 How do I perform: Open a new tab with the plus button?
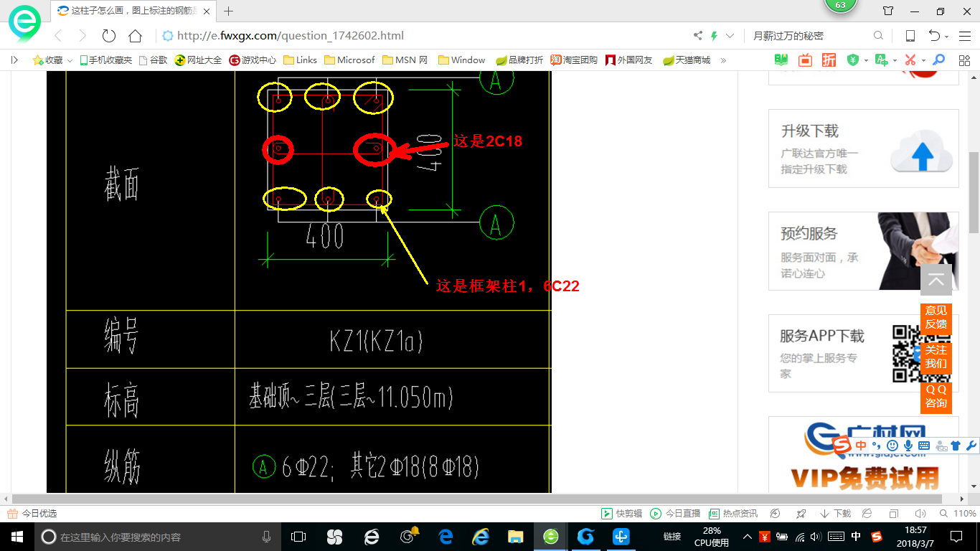229,11
